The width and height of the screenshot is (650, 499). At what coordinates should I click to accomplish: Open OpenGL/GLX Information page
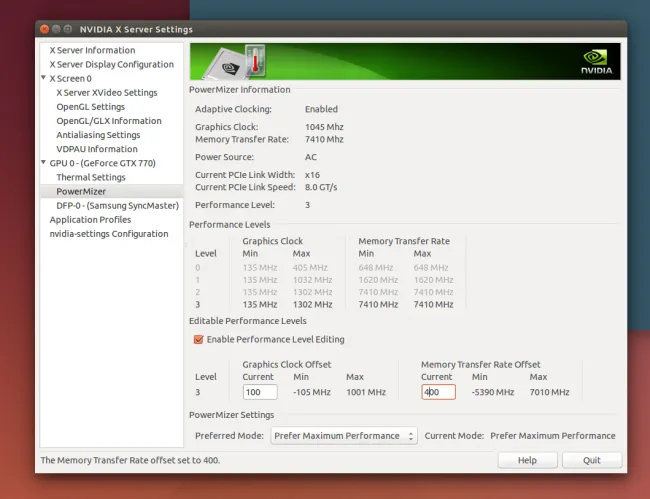[x=109, y=121]
